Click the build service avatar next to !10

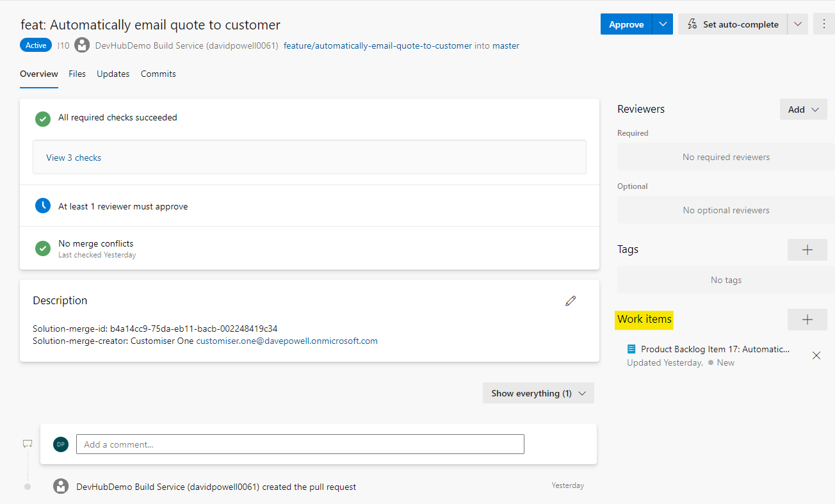(82, 45)
